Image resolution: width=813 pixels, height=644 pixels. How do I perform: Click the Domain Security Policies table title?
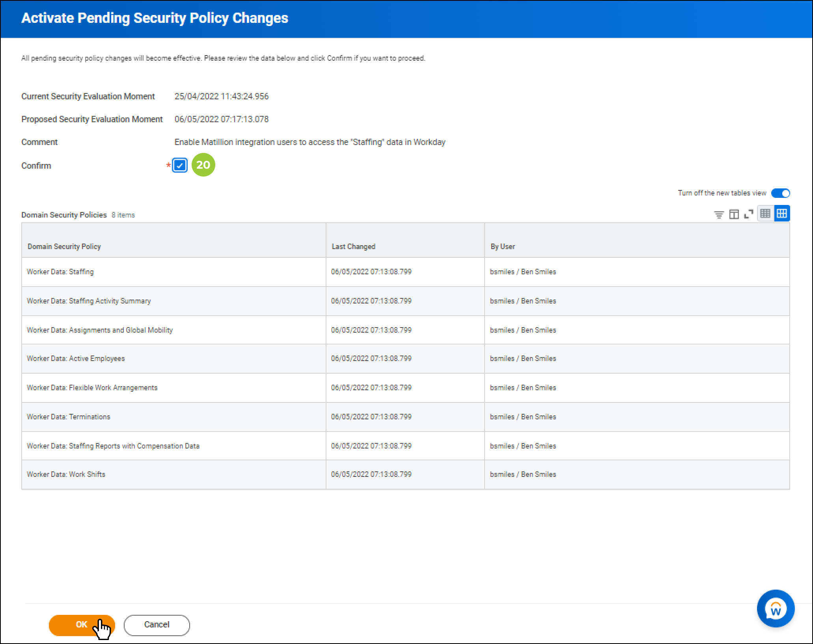pyautogui.click(x=64, y=215)
